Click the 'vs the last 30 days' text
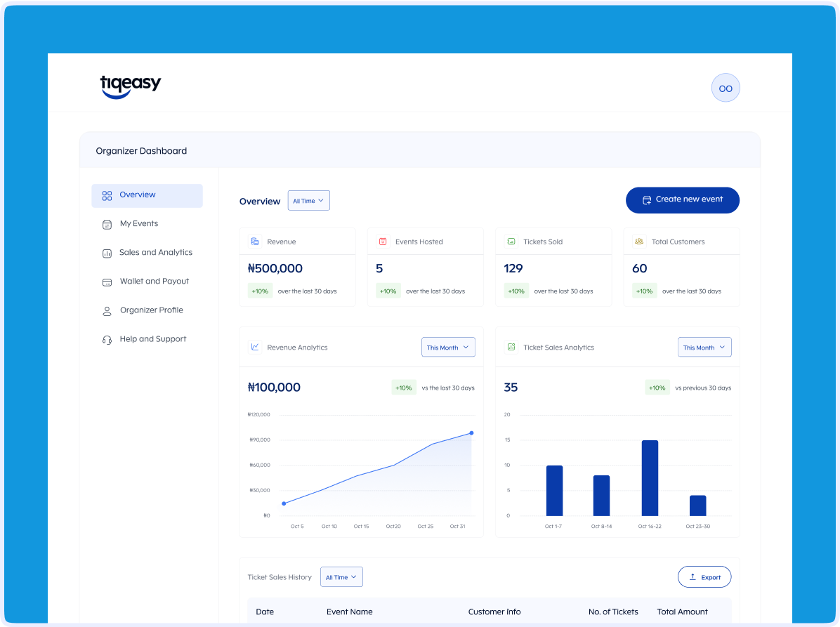This screenshot has height=627, width=840. click(x=448, y=388)
